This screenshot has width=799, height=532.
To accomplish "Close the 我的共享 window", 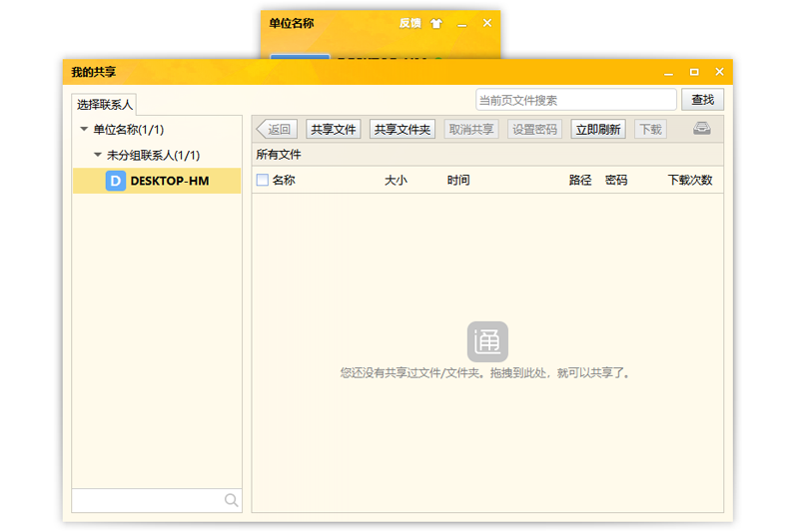I will (719, 72).
